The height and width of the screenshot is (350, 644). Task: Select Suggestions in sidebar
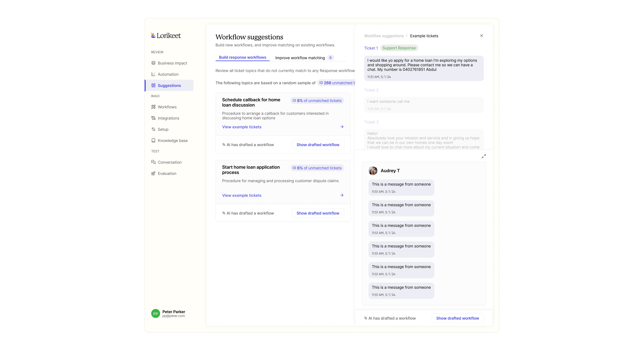pyautogui.click(x=169, y=86)
